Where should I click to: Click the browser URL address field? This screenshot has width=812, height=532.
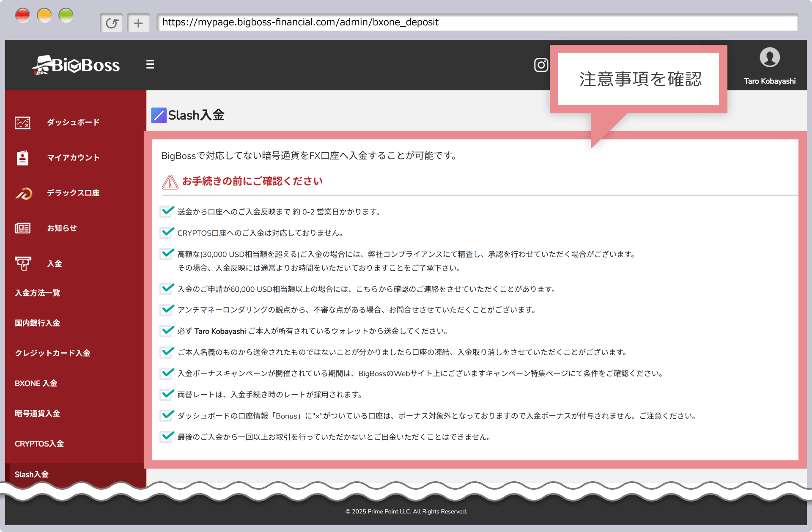[x=477, y=22]
